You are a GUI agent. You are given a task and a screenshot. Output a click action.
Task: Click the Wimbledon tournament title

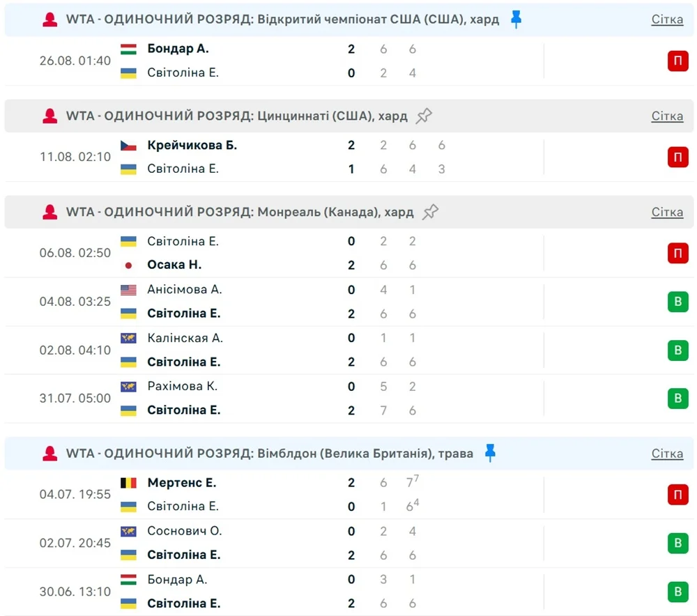[269, 454]
